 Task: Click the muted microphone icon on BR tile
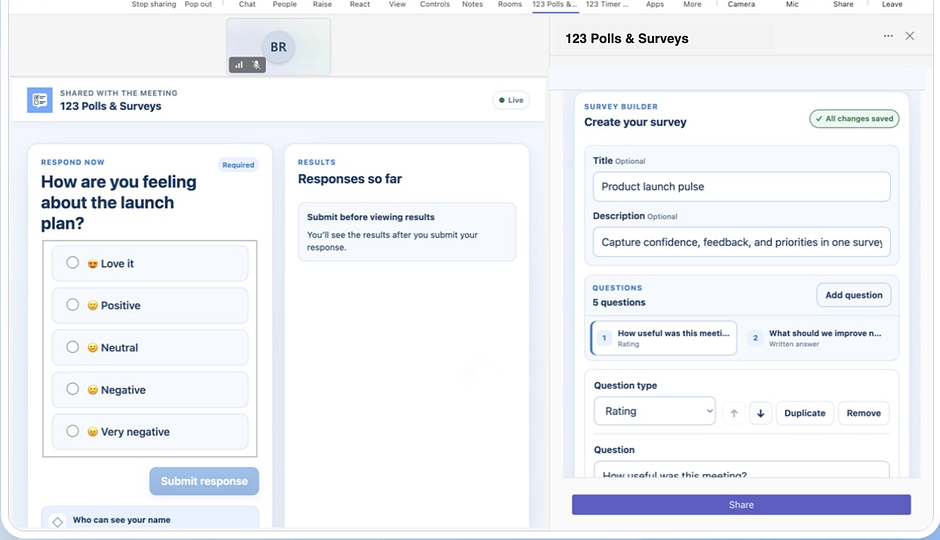click(256, 65)
